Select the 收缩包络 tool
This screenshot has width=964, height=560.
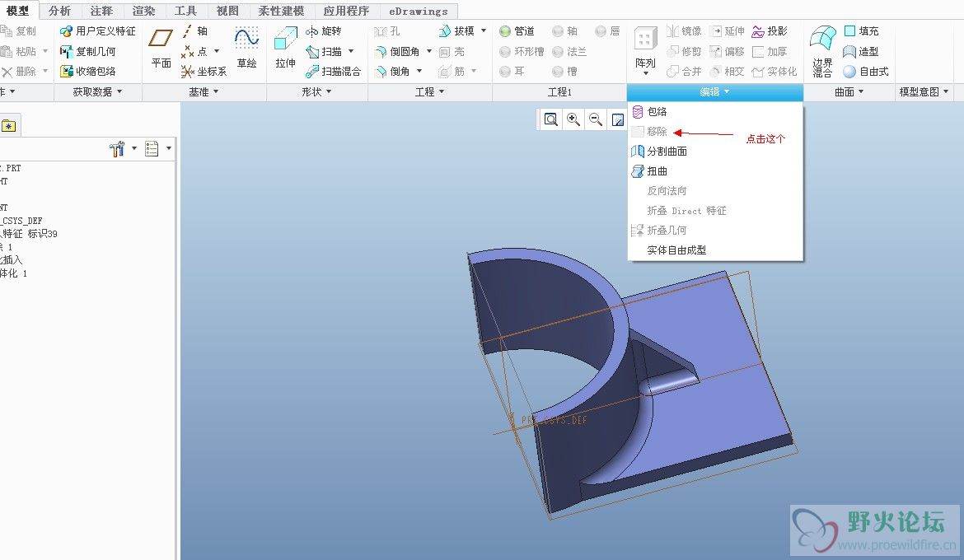(87, 72)
